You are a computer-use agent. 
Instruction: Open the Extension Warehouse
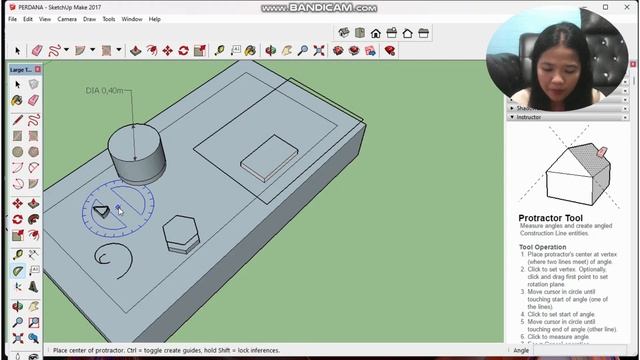354,51
